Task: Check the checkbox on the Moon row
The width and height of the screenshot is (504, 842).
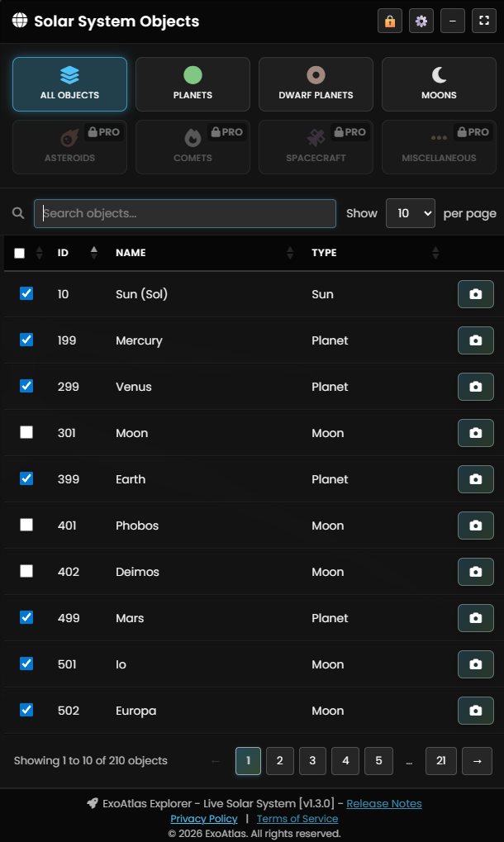Action: click(25, 431)
